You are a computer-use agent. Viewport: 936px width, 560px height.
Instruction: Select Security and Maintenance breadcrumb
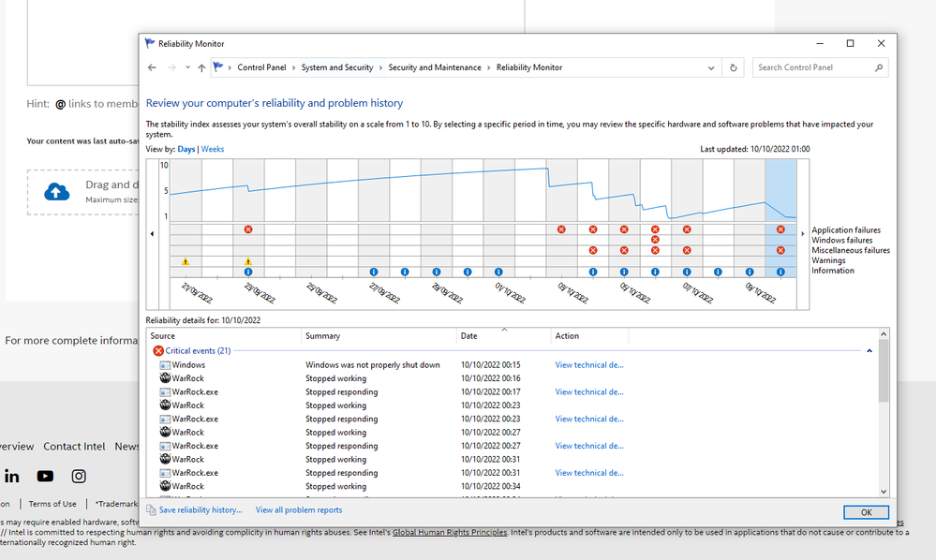click(x=435, y=67)
